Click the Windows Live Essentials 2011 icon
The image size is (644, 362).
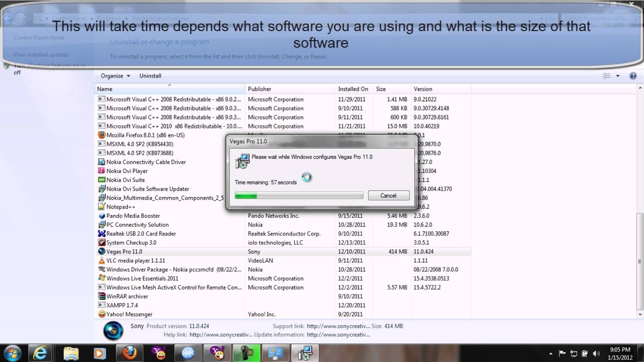click(102, 279)
